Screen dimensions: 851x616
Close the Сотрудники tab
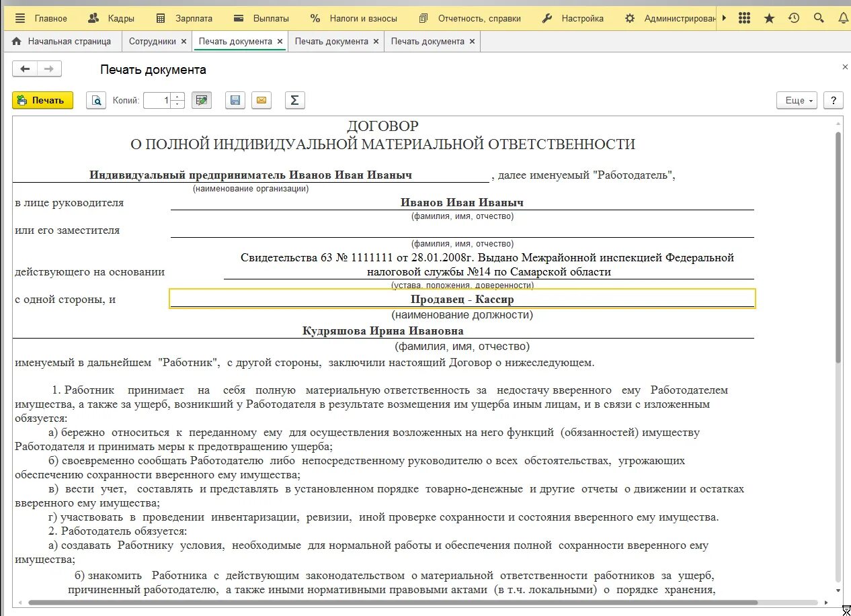point(184,42)
